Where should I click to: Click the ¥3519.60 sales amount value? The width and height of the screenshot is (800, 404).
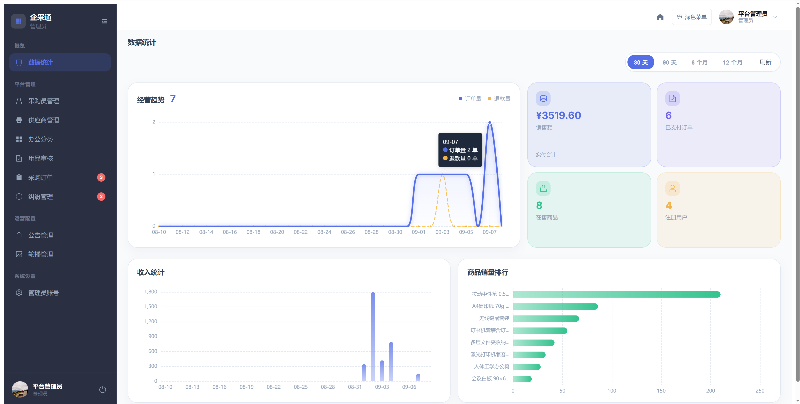pos(559,116)
